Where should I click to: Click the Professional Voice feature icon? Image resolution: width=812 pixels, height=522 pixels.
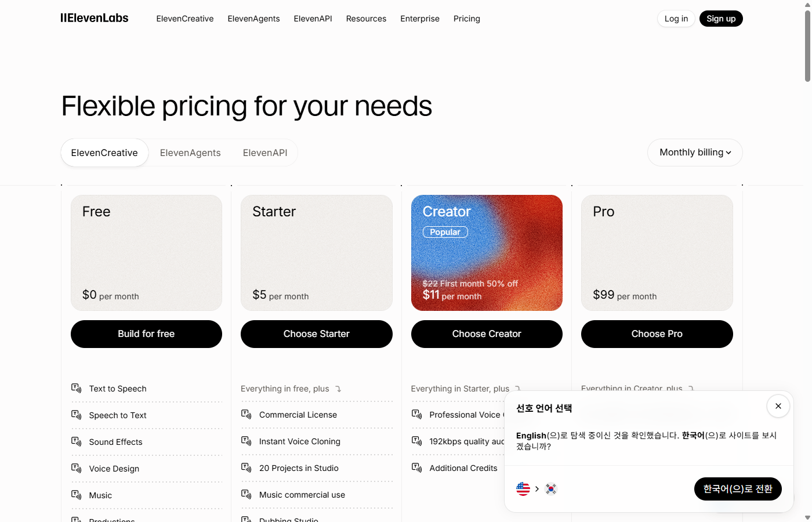pyautogui.click(x=416, y=414)
